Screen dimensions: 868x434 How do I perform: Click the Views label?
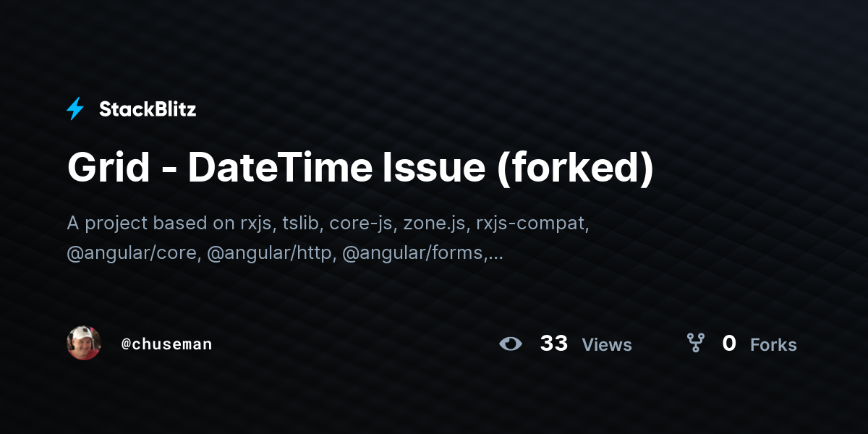pos(607,345)
